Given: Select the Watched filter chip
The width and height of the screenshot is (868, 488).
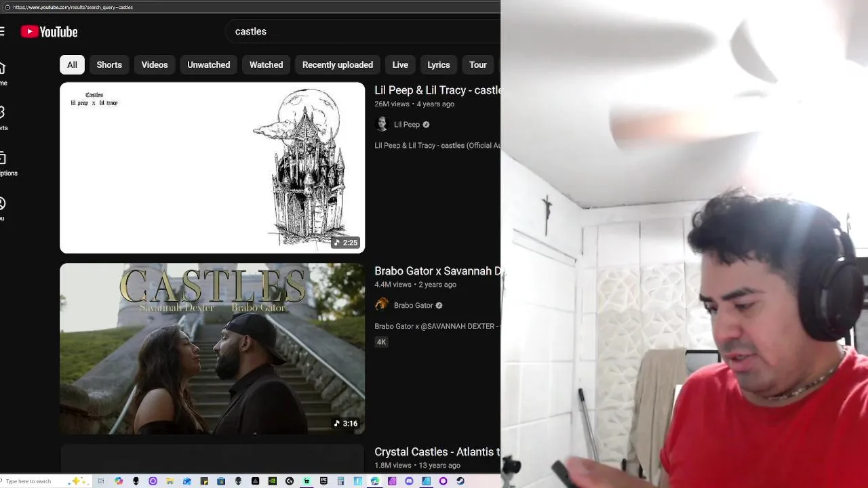Looking at the screenshot, I should [x=266, y=64].
